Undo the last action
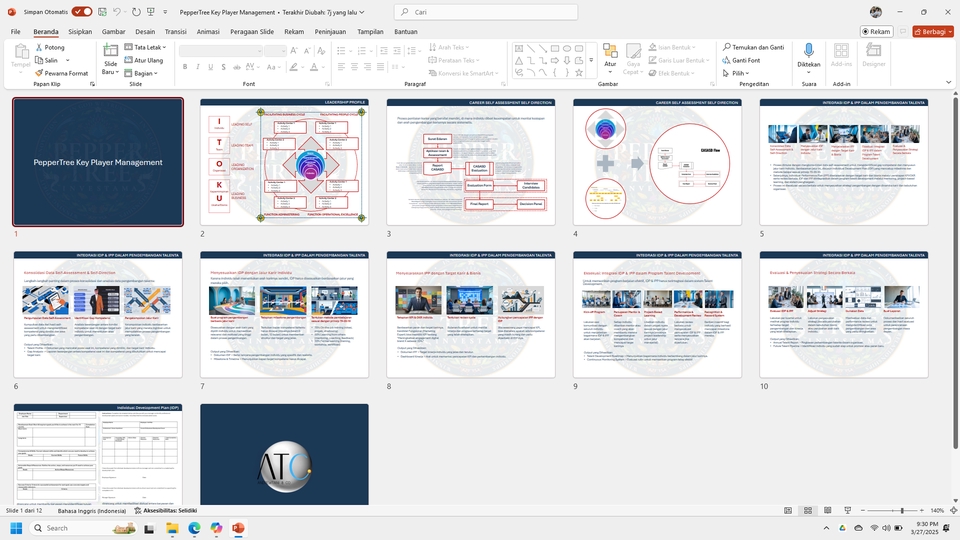 [117, 12]
